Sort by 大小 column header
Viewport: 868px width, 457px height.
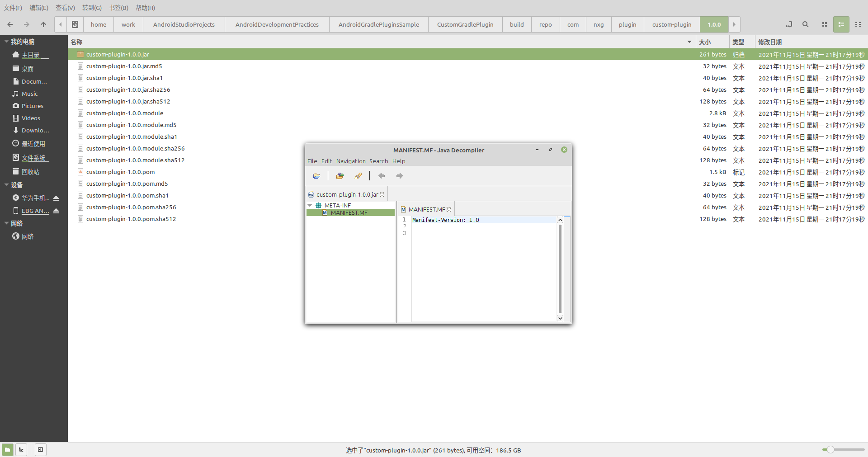point(712,42)
